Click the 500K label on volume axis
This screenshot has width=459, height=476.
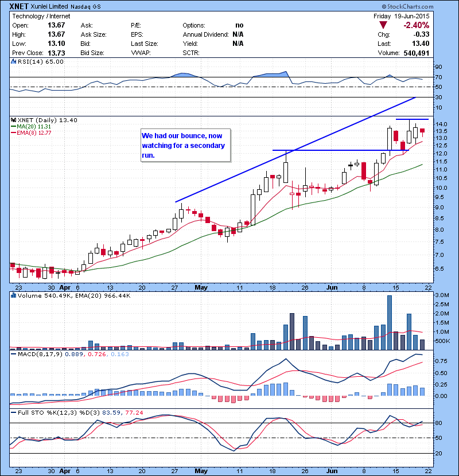click(x=442, y=341)
